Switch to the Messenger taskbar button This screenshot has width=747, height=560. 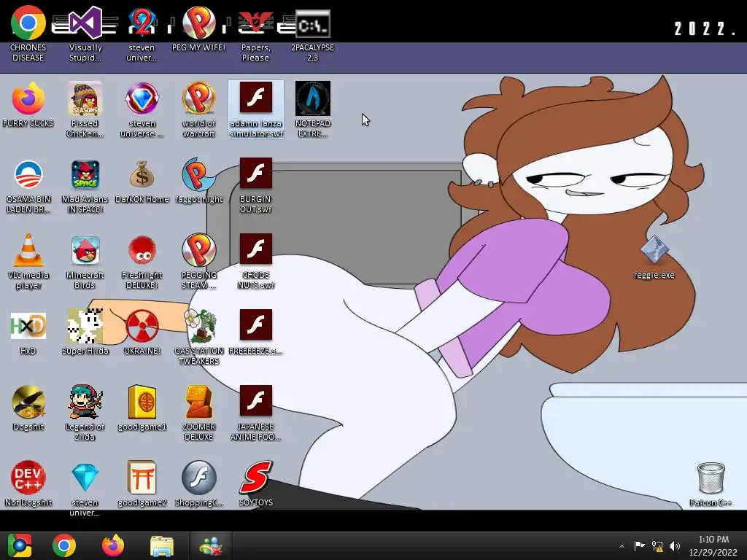[211, 545]
